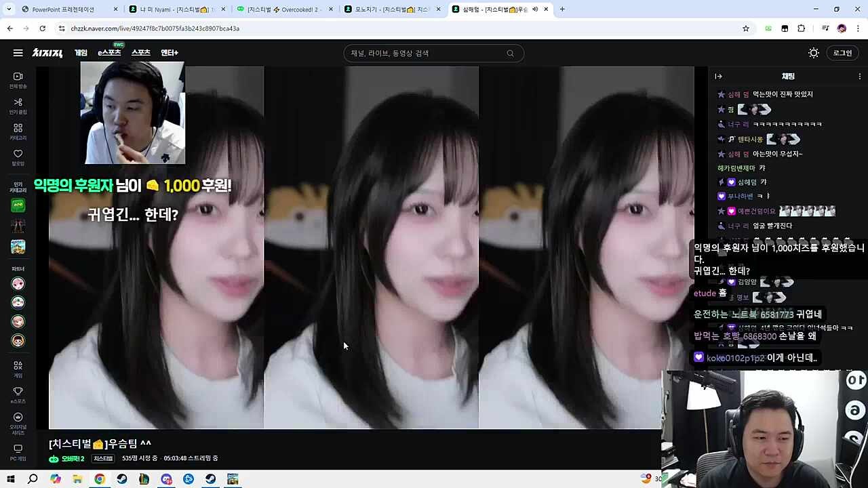This screenshot has height=488, width=868.
Task: Open 오리지널 시리즈 in the left sidebar
Action: pyautogui.click(x=18, y=421)
